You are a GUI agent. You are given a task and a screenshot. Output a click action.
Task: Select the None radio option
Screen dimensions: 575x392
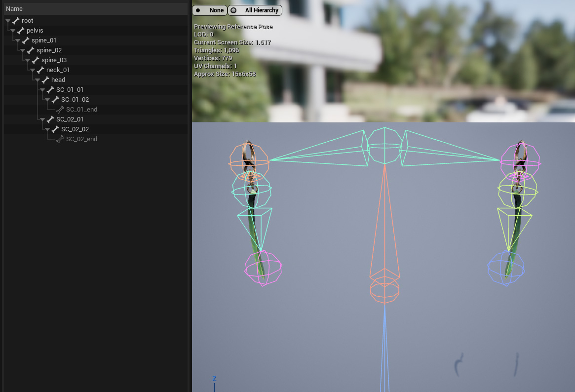point(210,10)
